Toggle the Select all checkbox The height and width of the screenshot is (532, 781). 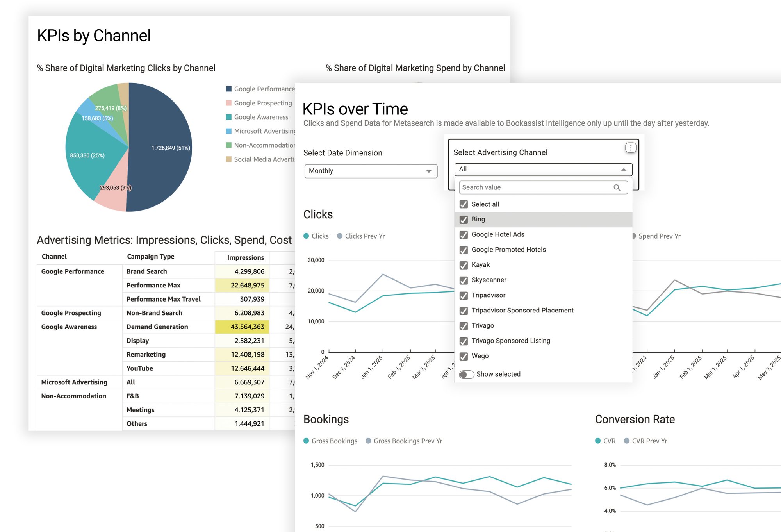coord(464,204)
